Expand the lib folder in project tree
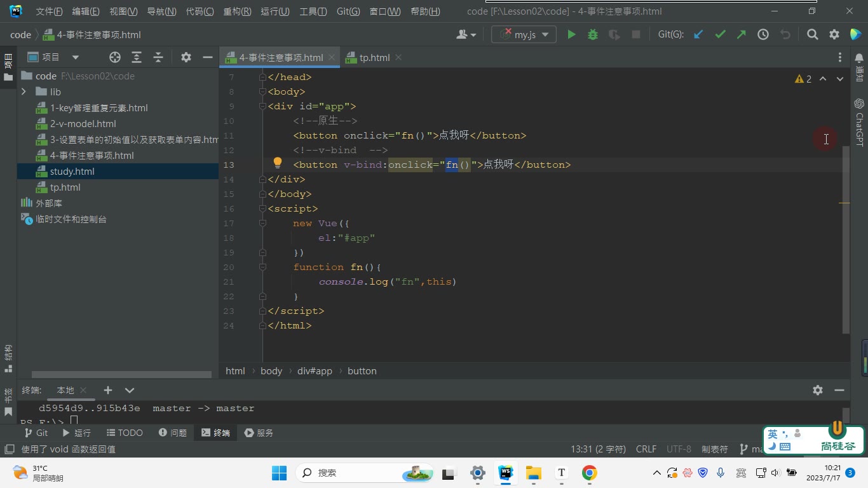868x488 pixels. pos(24,92)
